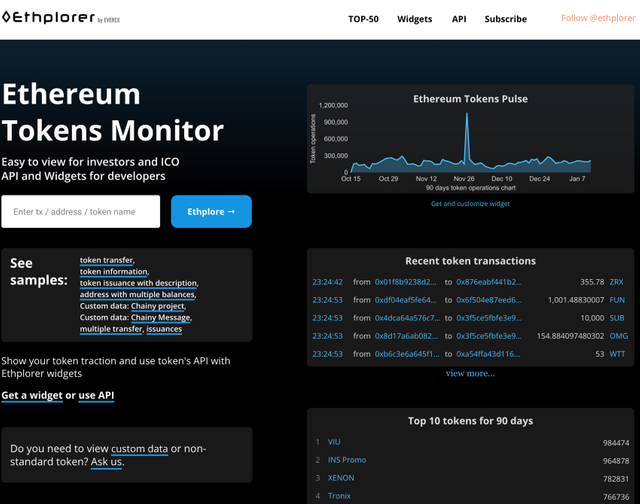Open the custom data link
This screenshot has width=640, height=504.
[x=139, y=449]
